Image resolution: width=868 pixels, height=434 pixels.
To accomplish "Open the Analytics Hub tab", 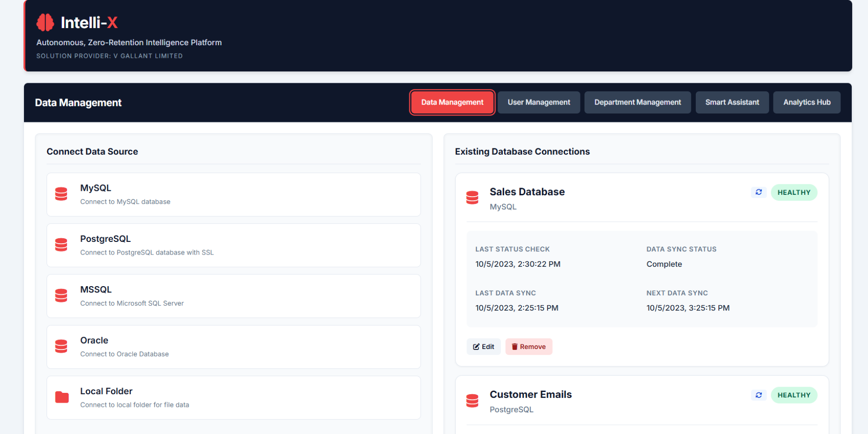I will (x=807, y=102).
